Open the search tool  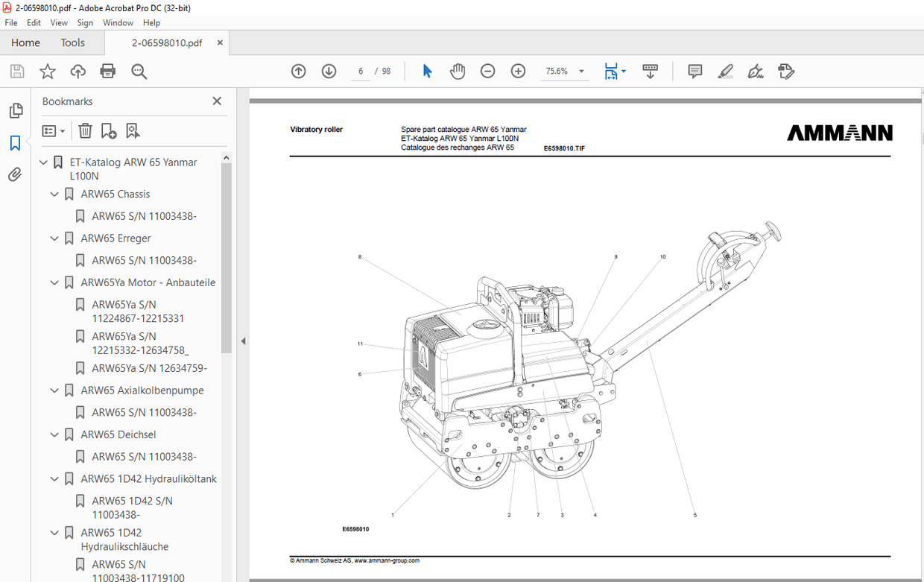pos(139,71)
